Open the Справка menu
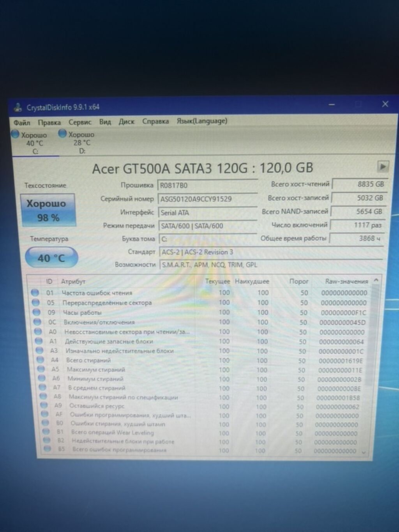Screen dimensions: 399x532 [x=155, y=121]
